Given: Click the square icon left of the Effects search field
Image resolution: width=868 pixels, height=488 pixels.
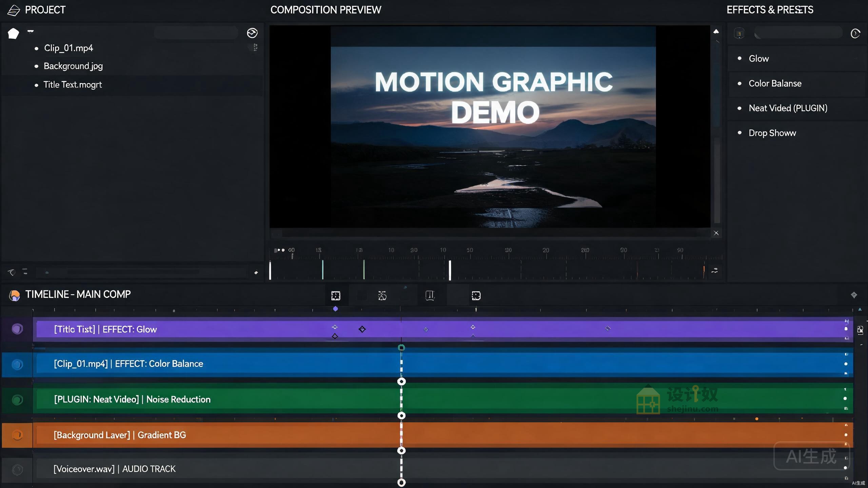Looking at the screenshot, I should coord(739,33).
